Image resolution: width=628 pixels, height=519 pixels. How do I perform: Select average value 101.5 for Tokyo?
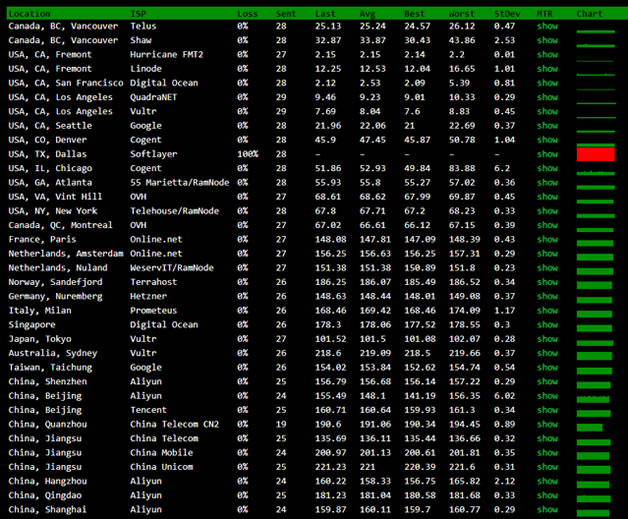[372, 339]
